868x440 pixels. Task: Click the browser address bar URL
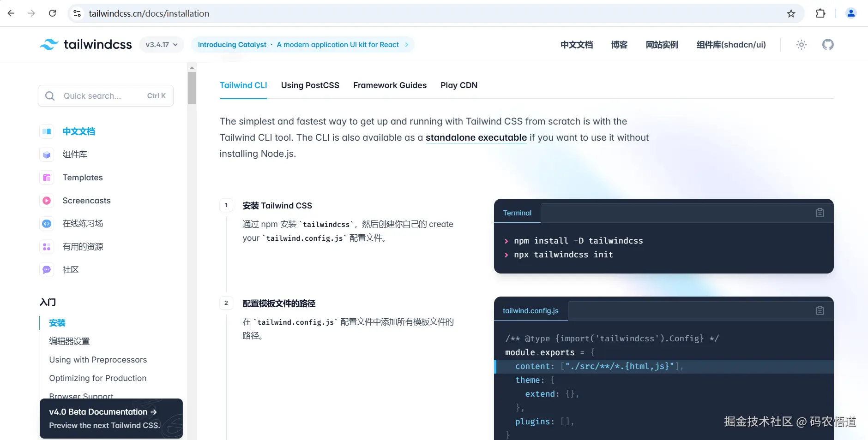pos(149,13)
